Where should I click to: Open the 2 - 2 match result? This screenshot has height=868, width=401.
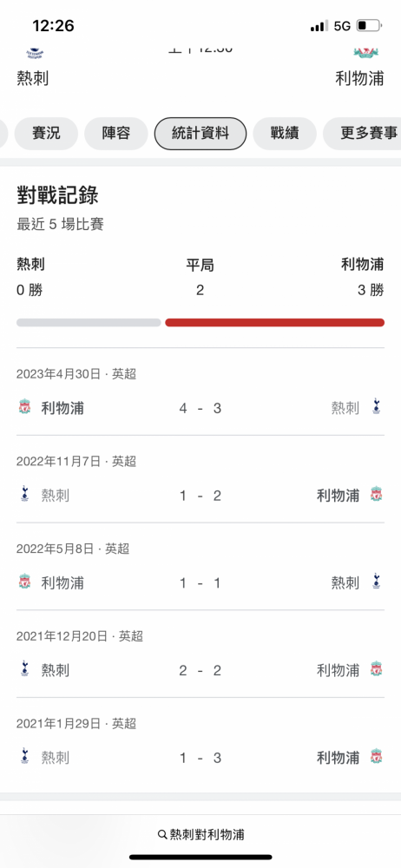200,670
